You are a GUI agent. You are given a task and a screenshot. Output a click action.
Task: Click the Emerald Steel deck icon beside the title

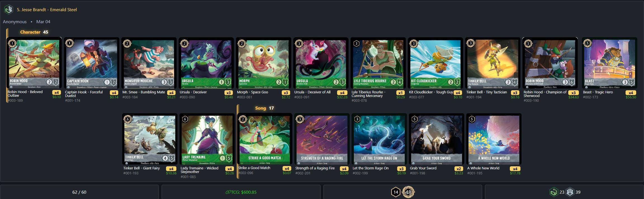(8, 10)
